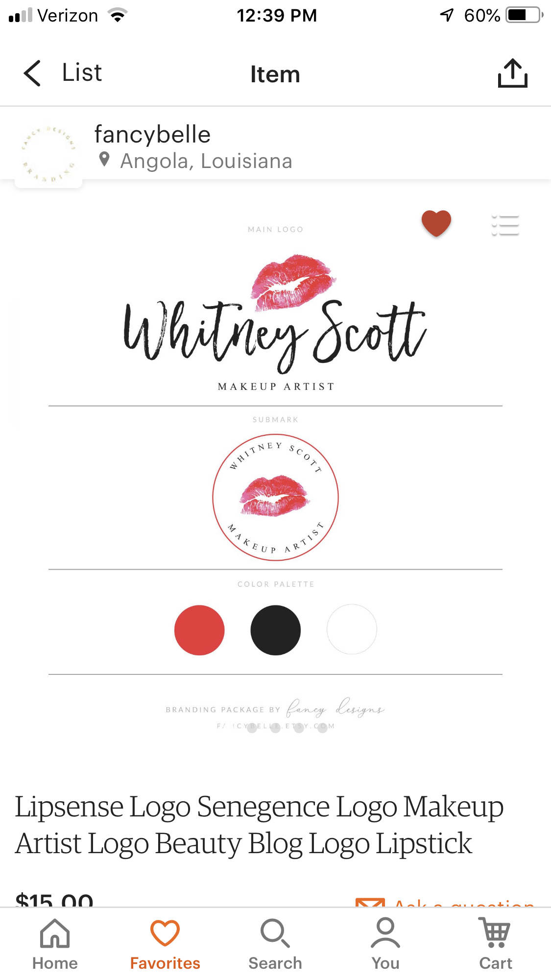551x980 pixels.
Task: Tap the Ask a question link
Action: pos(445,902)
